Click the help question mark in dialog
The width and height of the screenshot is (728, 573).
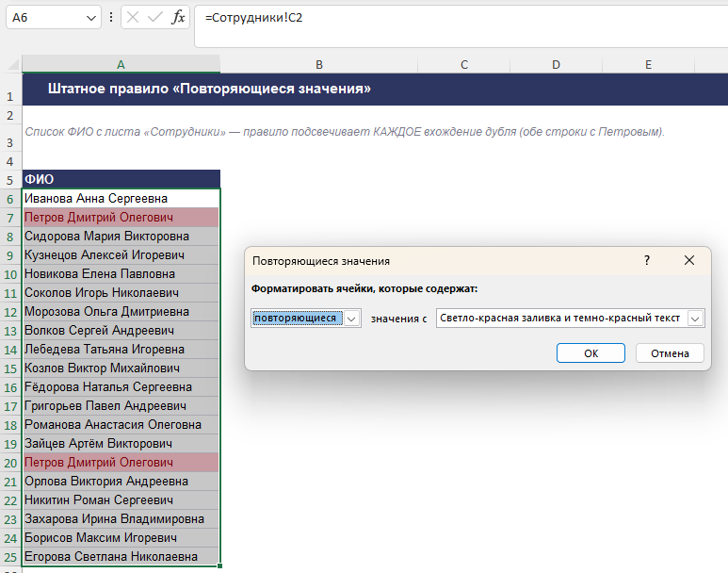[x=647, y=260]
